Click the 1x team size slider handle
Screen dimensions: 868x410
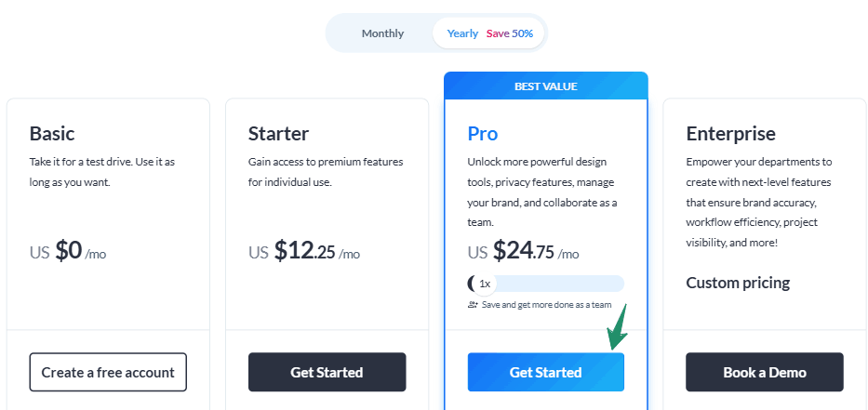click(x=484, y=284)
